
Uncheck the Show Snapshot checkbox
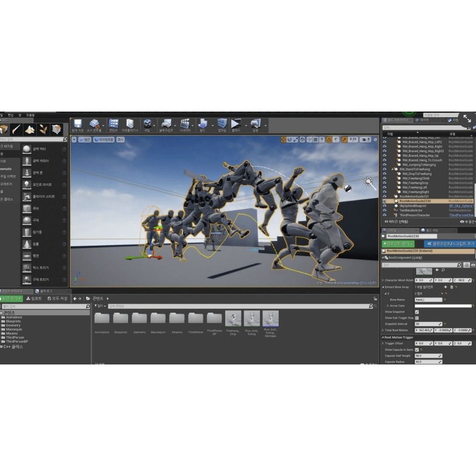click(416, 312)
